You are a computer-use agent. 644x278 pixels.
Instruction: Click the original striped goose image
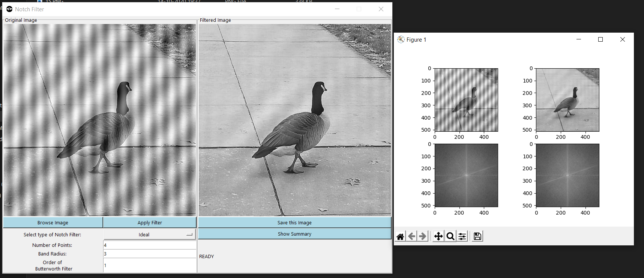(100, 120)
